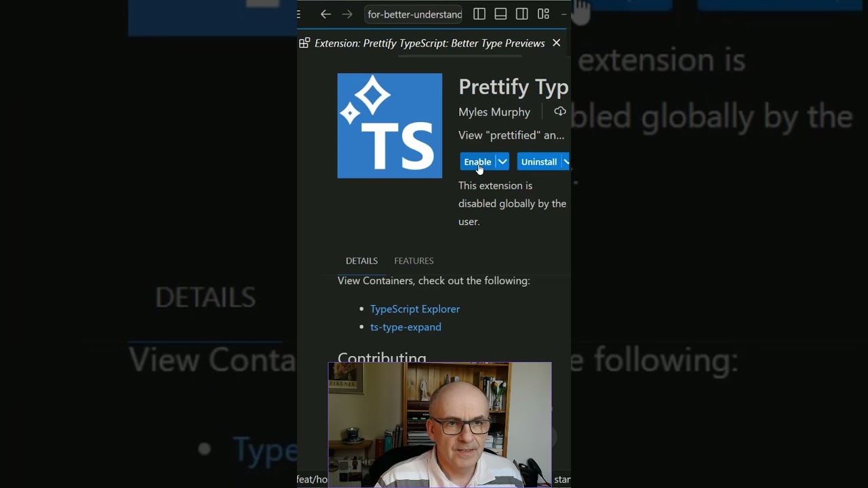Go back with the left arrow
Screen dimensions: 868x488
pyautogui.click(x=325, y=14)
